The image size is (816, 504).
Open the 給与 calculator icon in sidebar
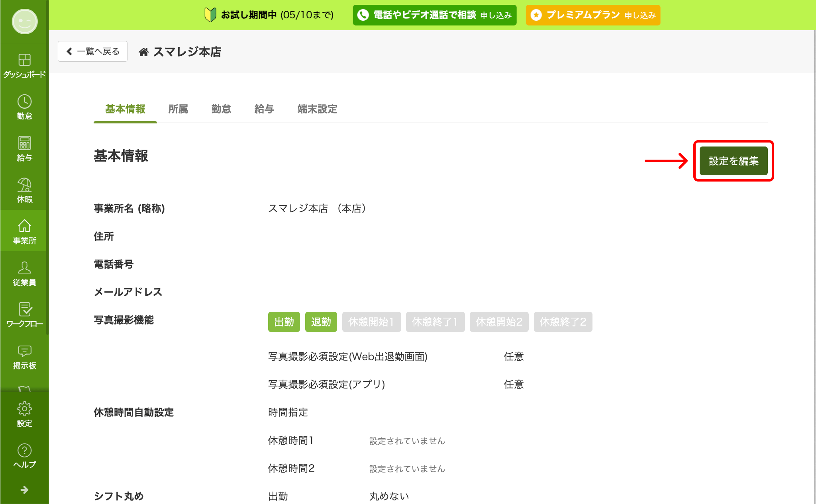coord(24,143)
